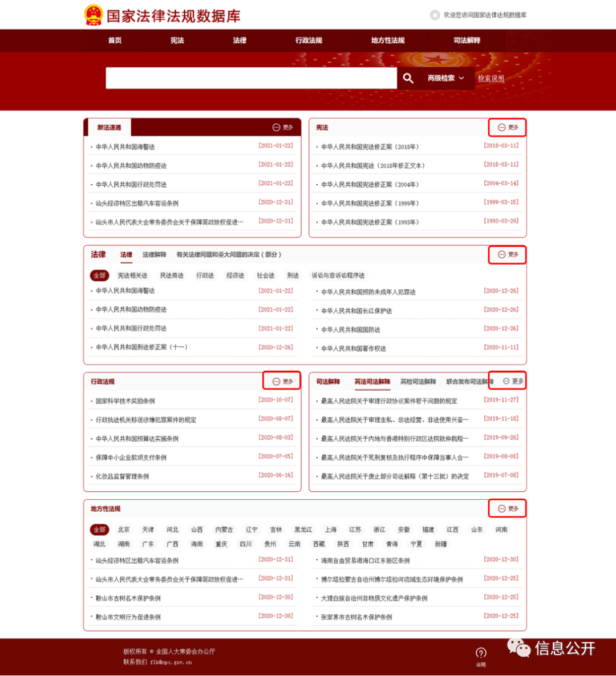Open 中华人民共和国海警法 in 新法速递
The image size is (616, 676).
point(125,147)
